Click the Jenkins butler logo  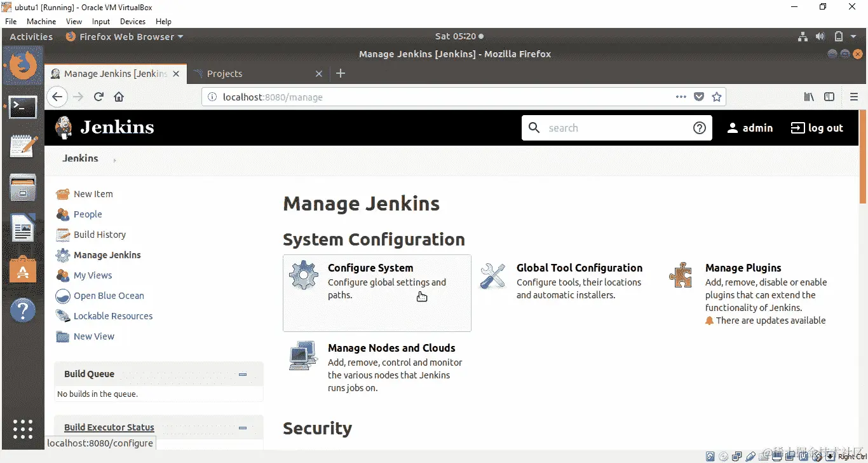(x=64, y=127)
